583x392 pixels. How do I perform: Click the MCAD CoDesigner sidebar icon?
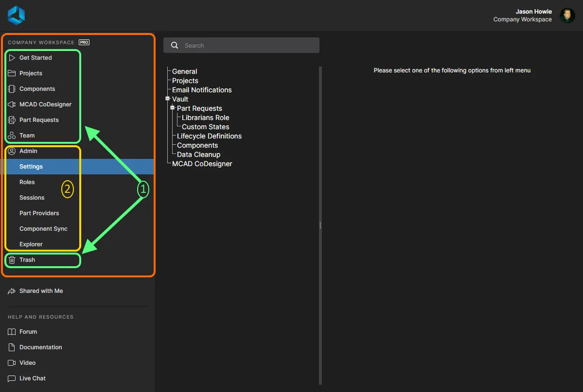[12, 104]
